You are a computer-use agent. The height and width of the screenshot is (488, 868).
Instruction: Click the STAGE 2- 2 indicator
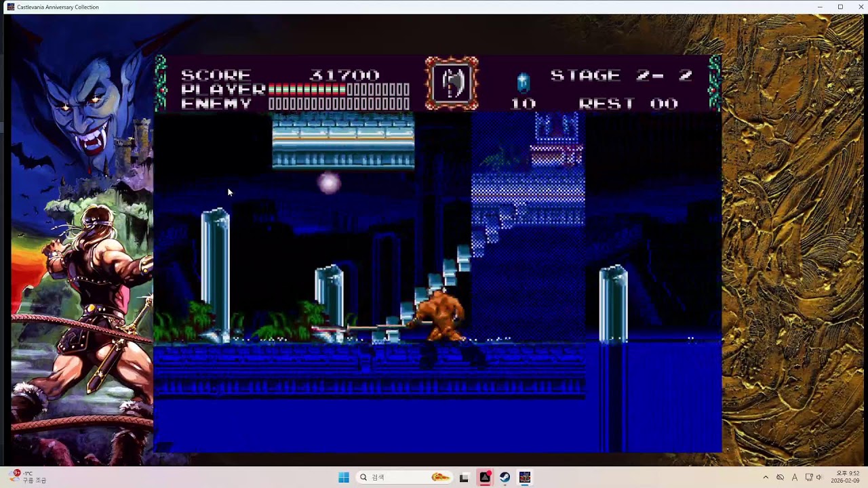[x=621, y=75]
